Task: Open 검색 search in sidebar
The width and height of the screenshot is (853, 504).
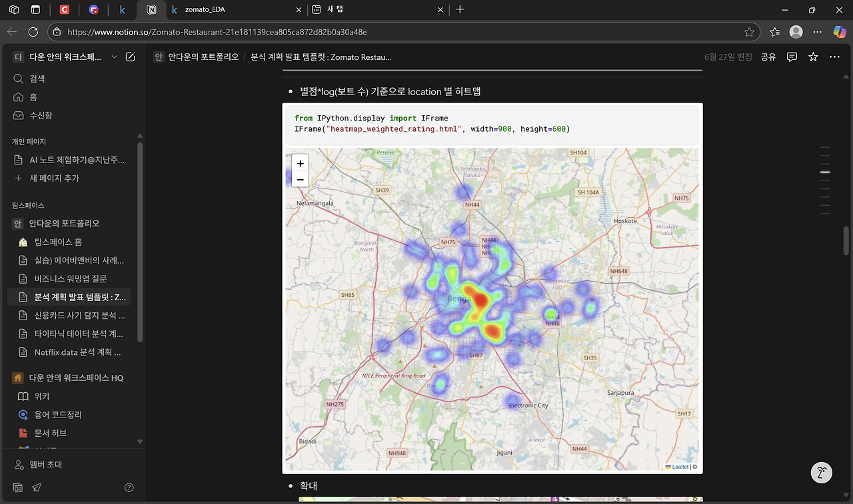Action: [x=37, y=79]
